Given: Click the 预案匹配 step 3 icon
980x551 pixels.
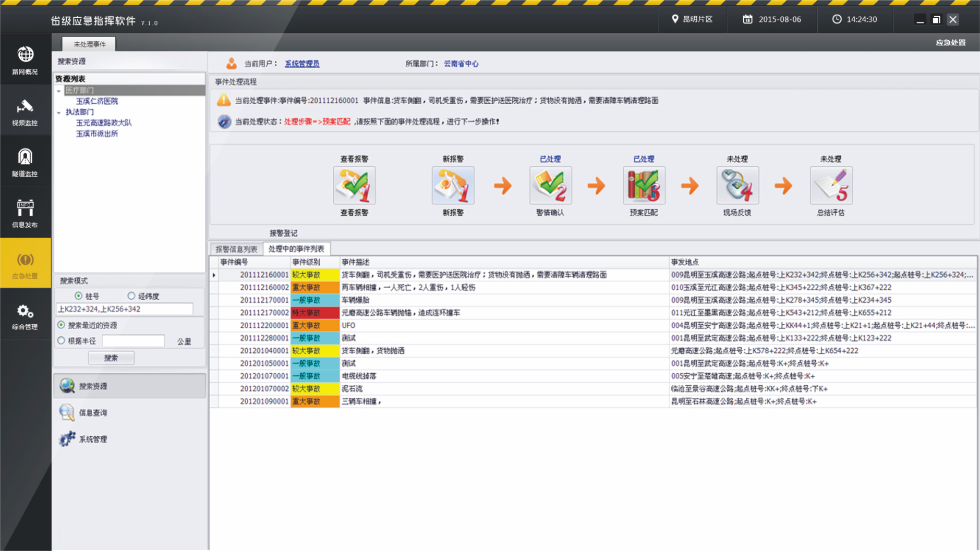Looking at the screenshot, I should 643,186.
